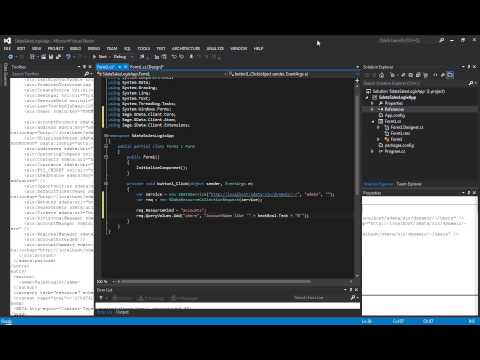Expand Form1.Designer.cs node
Viewport: 480px width, 360px height.
click(x=378, y=127)
